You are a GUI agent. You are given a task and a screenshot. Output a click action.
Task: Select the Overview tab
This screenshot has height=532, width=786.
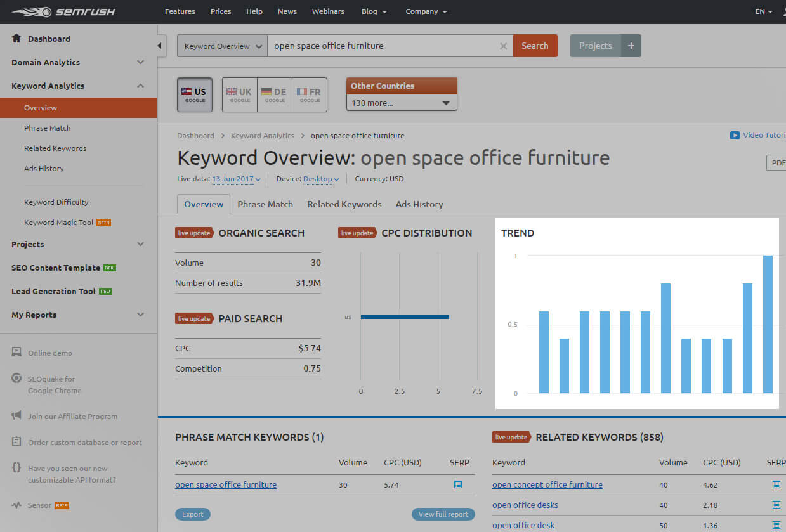[204, 204]
